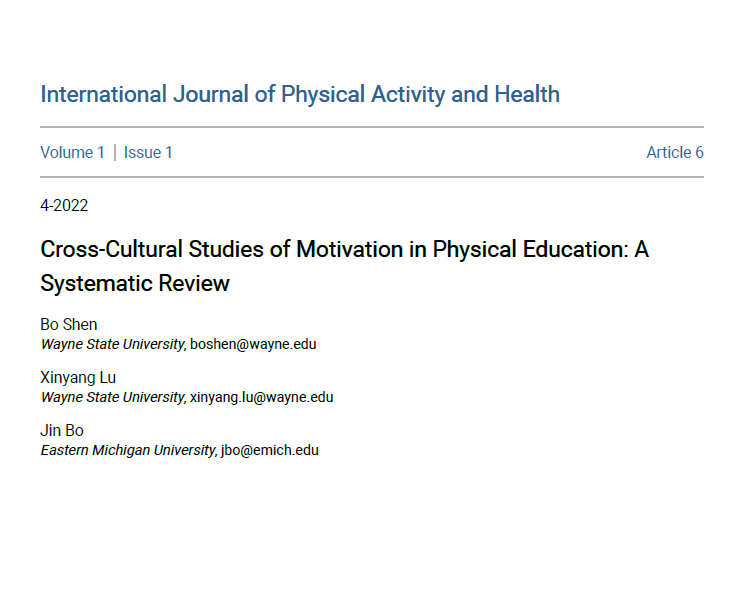This screenshot has height=608, width=741.
Task: Click the 4-2022 publication date
Action: coord(64,206)
